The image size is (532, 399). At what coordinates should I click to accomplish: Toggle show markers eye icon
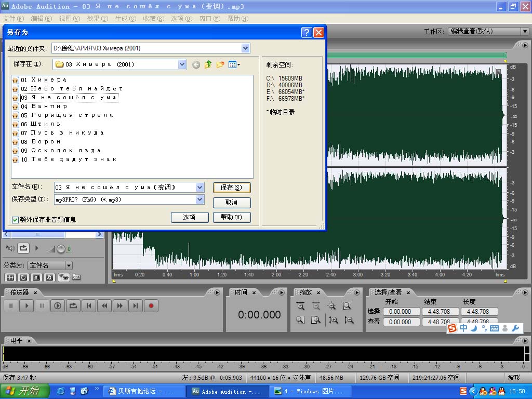(x=63, y=277)
